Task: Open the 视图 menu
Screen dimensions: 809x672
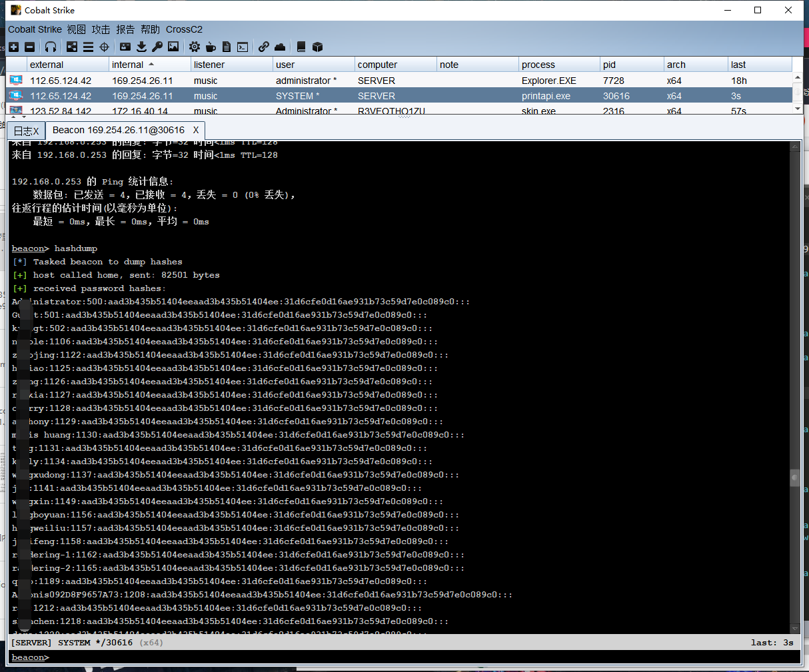Action: [77, 29]
